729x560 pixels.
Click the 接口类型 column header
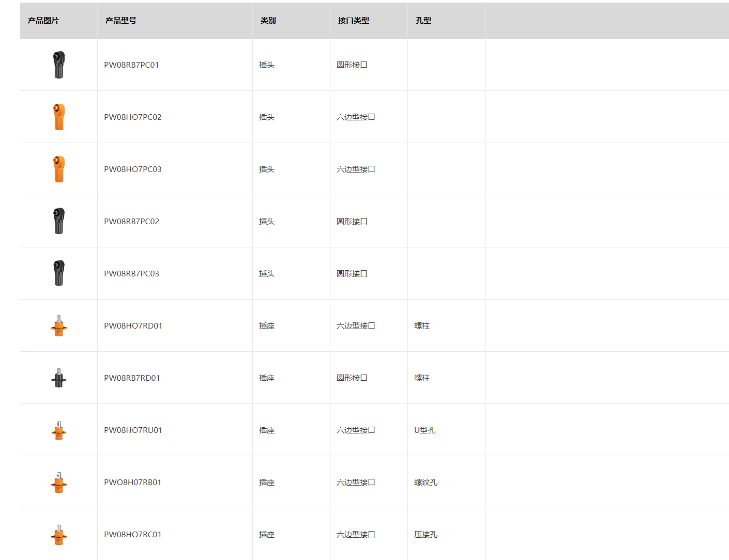tap(354, 21)
